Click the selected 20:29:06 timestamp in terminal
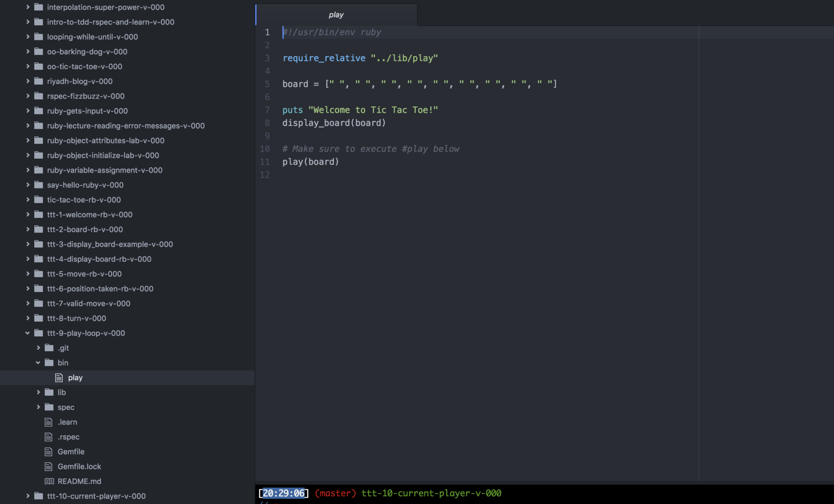The height and width of the screenshot is (504, 834). (x=284, y=493)
